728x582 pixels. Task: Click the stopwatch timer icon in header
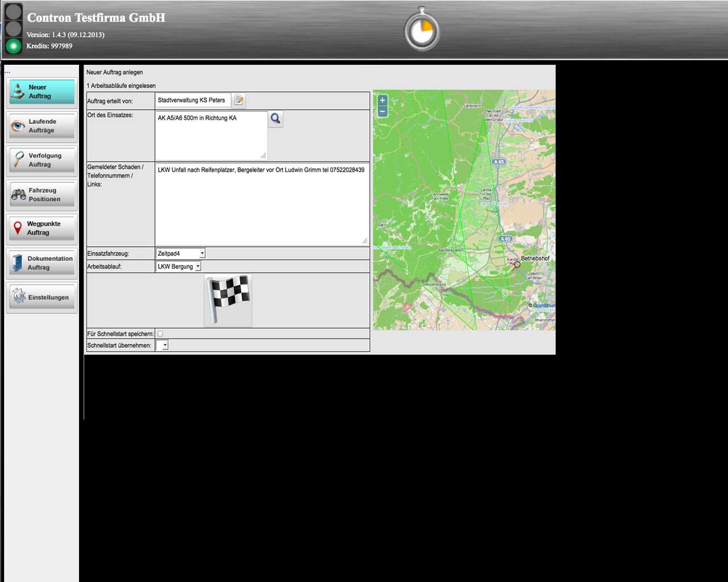click(422, 30)
